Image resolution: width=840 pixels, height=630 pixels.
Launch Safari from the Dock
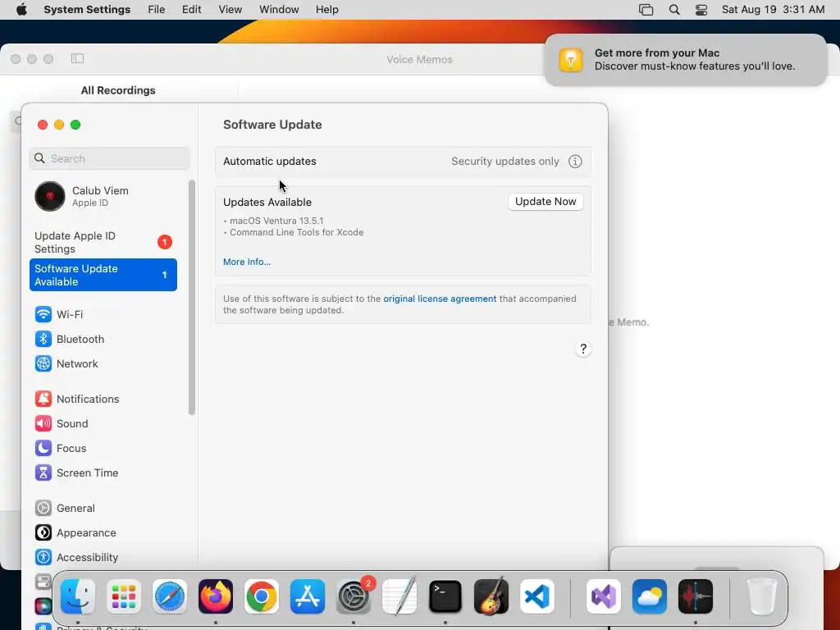[x=170, y=596]
